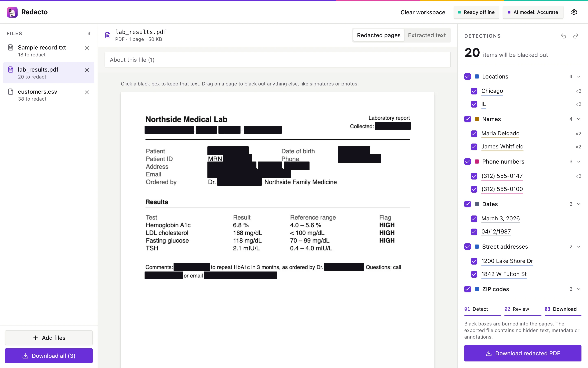Click Download redacted PDF button
The width and height of the screenshot is (588, 368).
pos(523,353)
